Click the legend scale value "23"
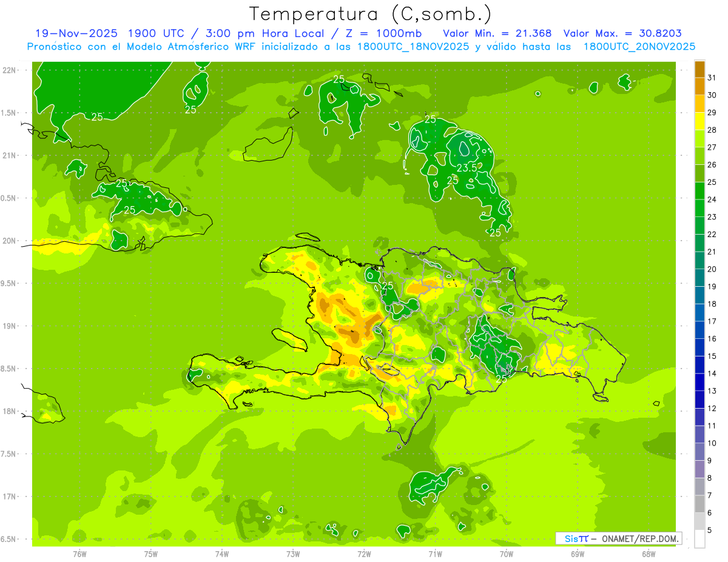Image resolution: width=728 pixels, height=562 pixels. [x=712, y=217]
